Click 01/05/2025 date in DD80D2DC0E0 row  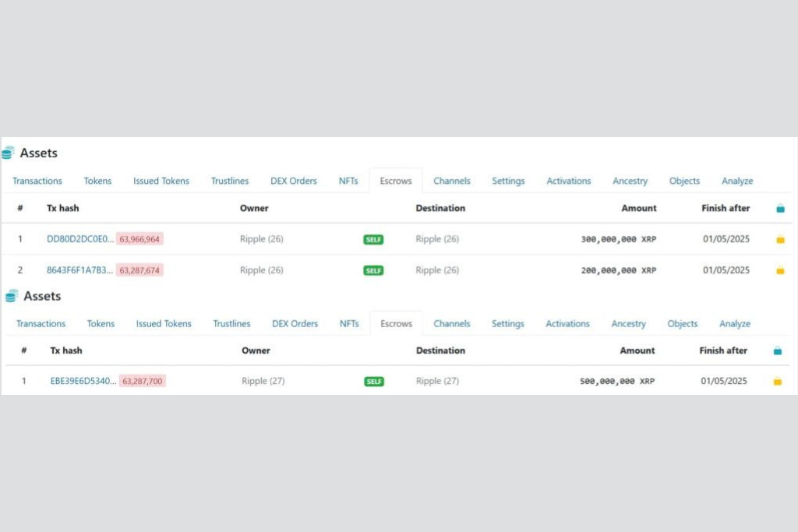[726, 239]
